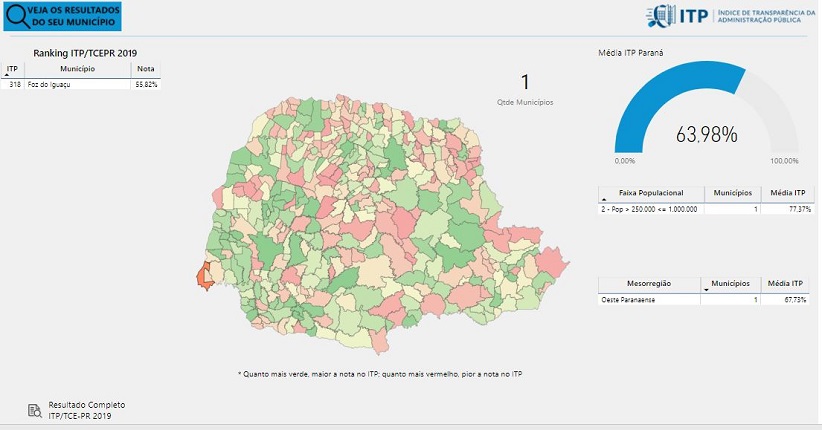Open the Resultado Completo ITP/TCE-PR 2019 link
The image size is (822, 430).
87,409
